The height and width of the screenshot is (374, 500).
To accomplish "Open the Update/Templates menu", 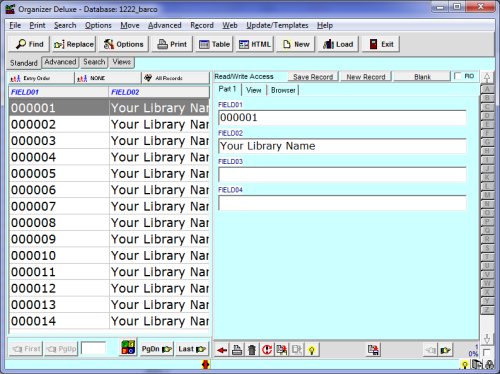I will pyautogui.click(x=277, y=25).
